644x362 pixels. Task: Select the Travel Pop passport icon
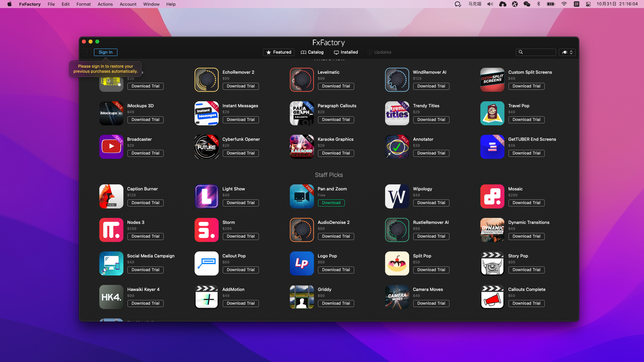[x=492, y=113]
